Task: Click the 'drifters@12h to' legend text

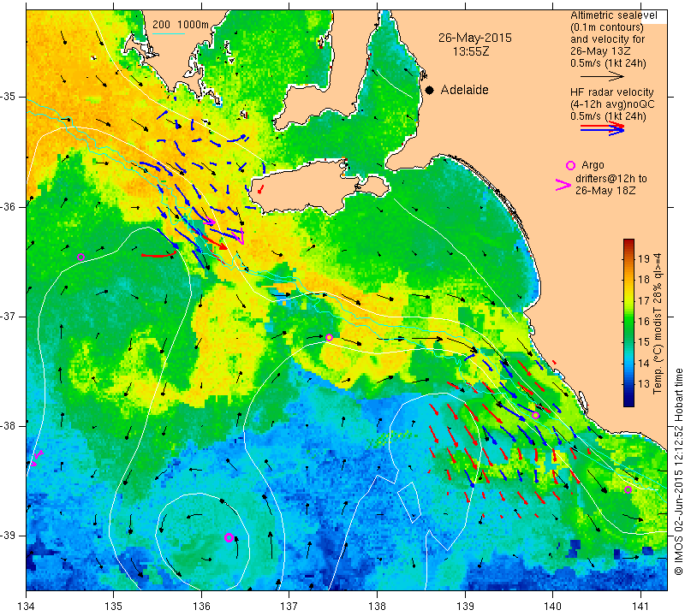Action: (611, 179)
